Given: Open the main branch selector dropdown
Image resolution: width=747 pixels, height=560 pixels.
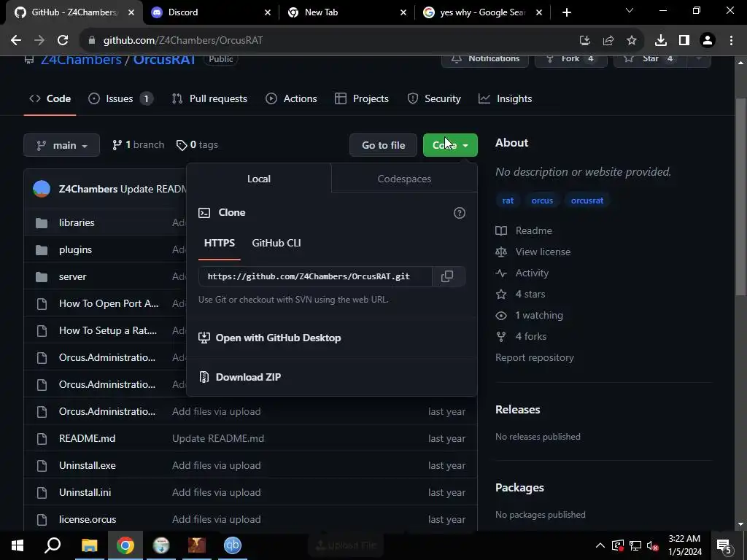Looking at the screenshot, I should coord(61,145).
